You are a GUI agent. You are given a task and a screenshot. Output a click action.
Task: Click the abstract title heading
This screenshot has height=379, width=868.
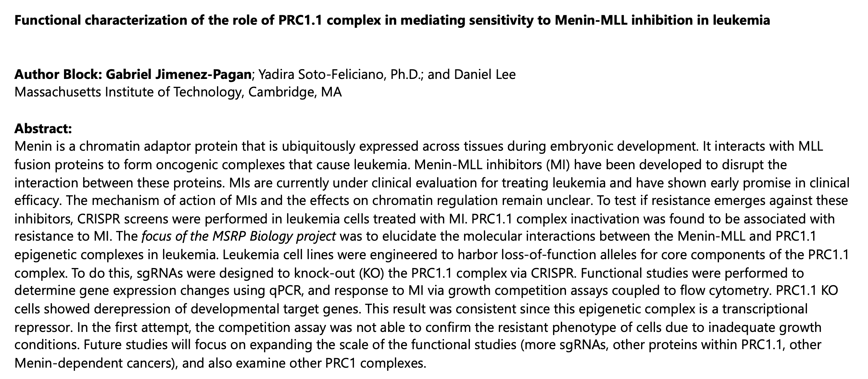(x=392, y=20)
